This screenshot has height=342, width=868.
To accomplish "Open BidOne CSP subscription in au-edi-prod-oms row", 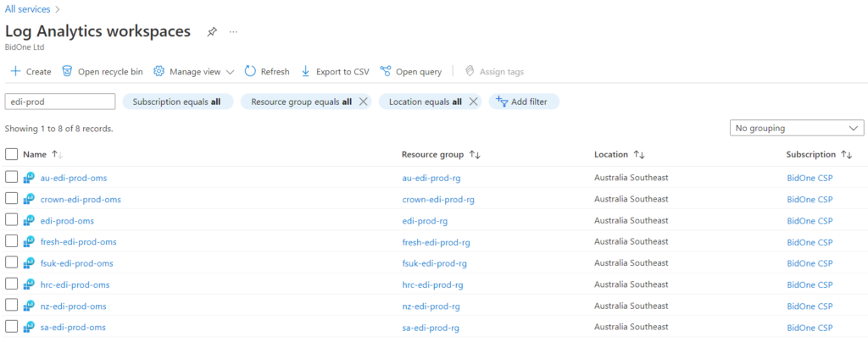I will [x=810, y=178].
